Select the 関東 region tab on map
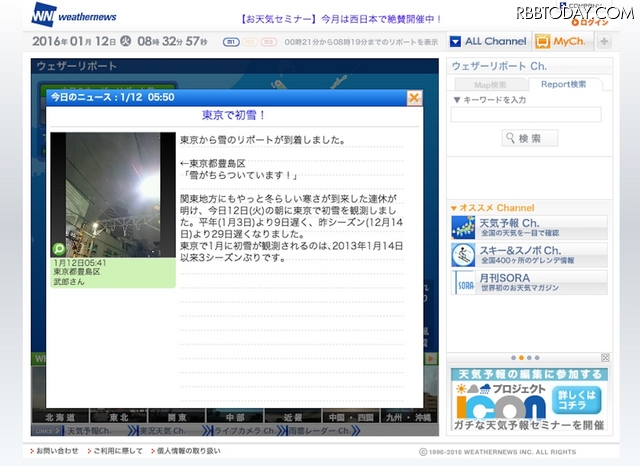Viewport: 640px width, 466px height. point(178,416)
